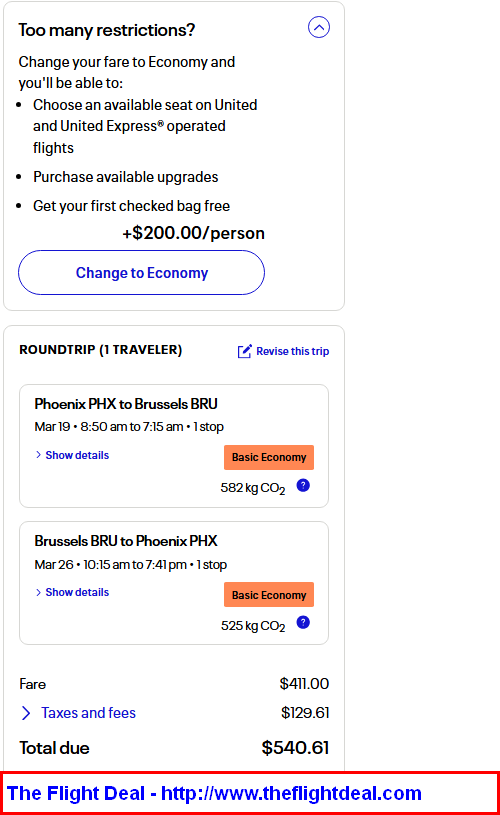The image size is (500, 815).
Task: Click the chevron beside outbound Show details
Action: [38, 455]
